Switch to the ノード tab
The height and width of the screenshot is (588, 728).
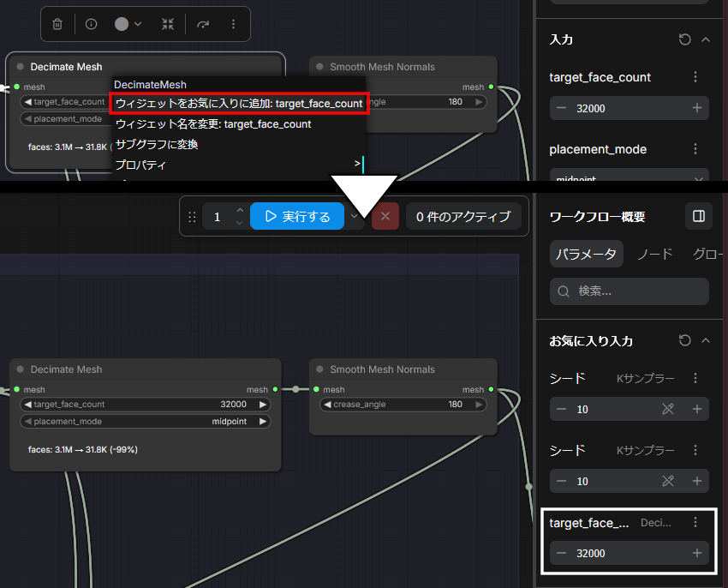pos(655,254)
